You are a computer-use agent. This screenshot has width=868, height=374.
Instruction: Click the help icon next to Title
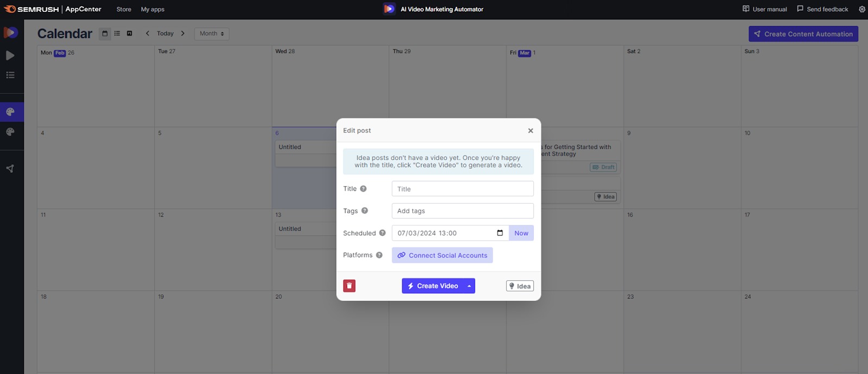363,189
